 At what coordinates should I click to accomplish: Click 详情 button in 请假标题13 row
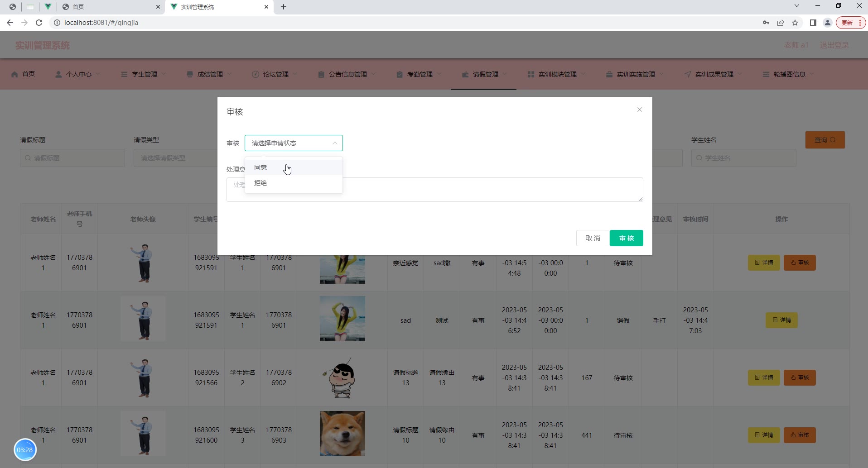764,377
